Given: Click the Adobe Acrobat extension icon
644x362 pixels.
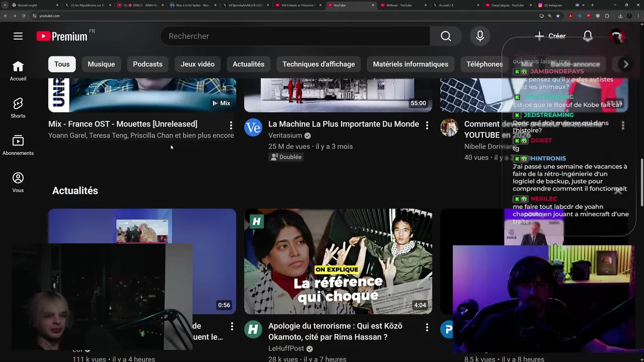Looking at the screenshot, I should (x=571, y=16).
